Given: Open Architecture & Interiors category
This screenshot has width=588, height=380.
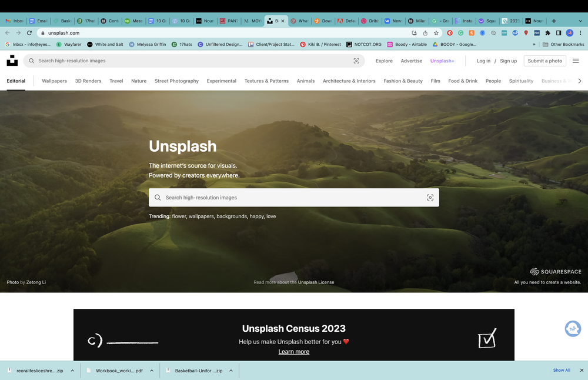Looking at the screenshot, I should pyautogui.click(x=349, y=81).
